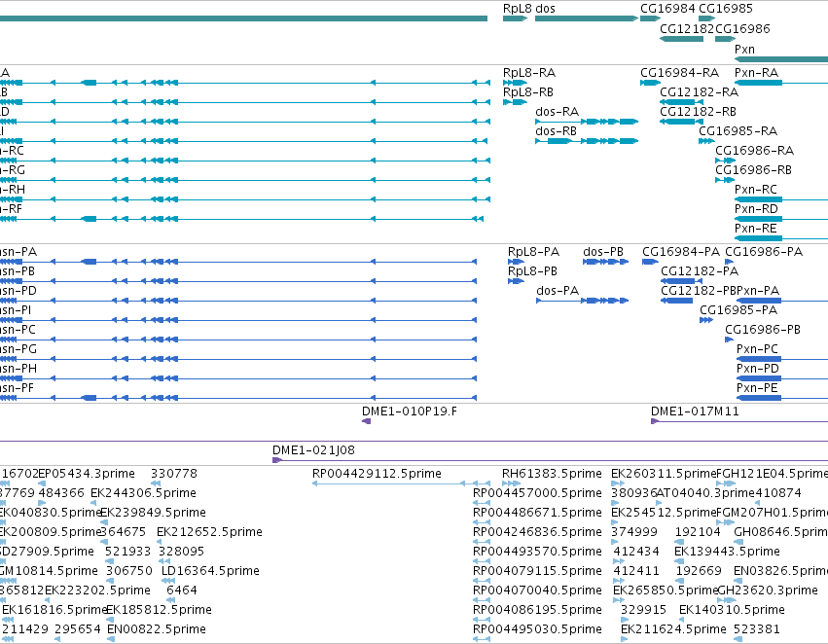This screenshot has width=828, height=644.
Task: Select the dos-RA transcript label
Action: point(558,112)
